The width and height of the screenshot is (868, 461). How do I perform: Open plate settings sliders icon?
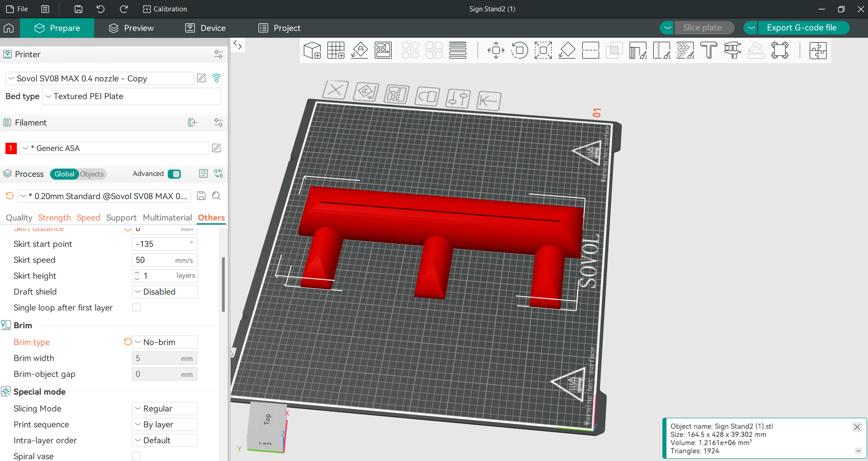click(x=458, y=99)
